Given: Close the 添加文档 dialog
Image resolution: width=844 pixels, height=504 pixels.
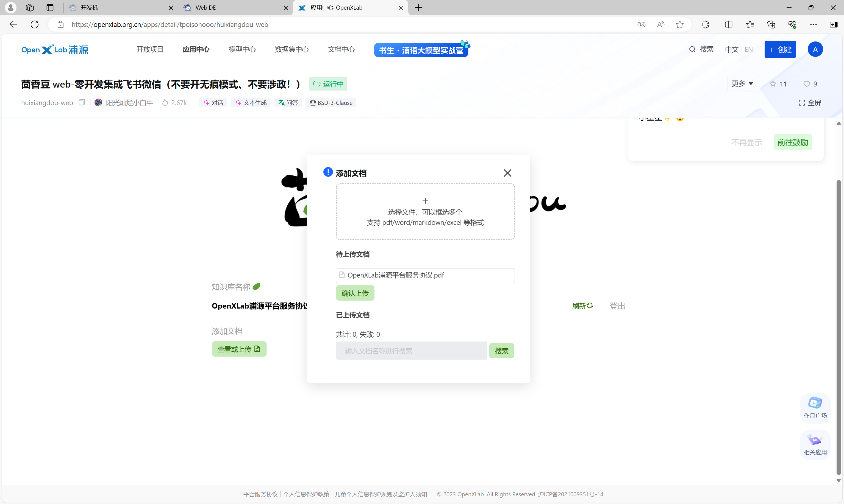Looking at the screenshot, I should 507,173.
